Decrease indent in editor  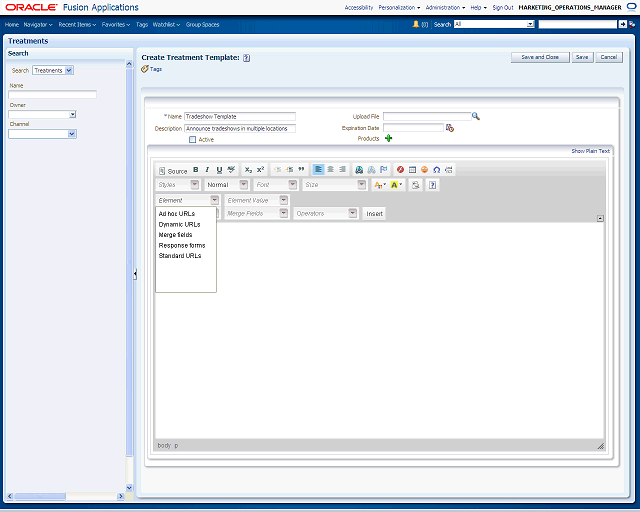[278, 170]
